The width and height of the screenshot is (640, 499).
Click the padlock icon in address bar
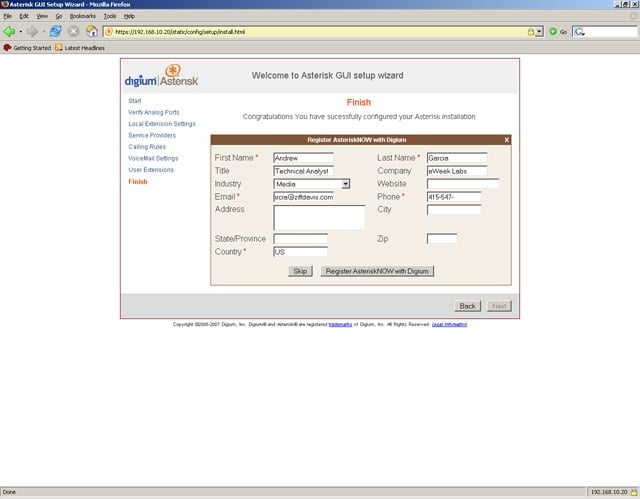531,32
